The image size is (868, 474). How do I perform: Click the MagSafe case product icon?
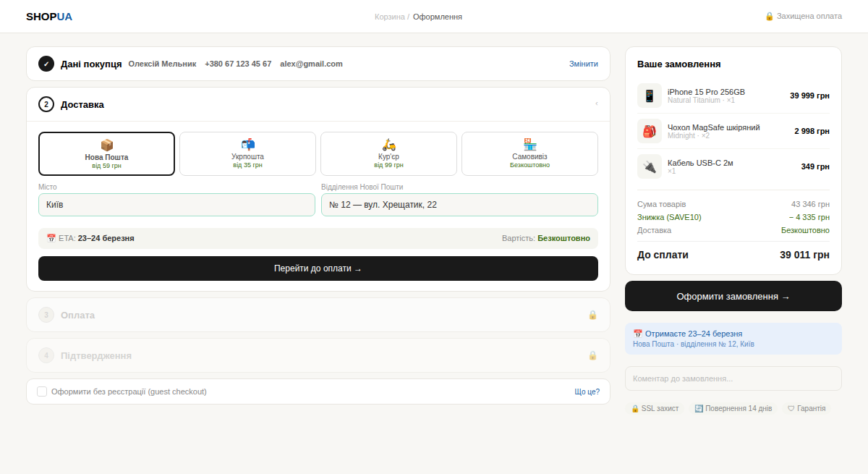[649, 131]
